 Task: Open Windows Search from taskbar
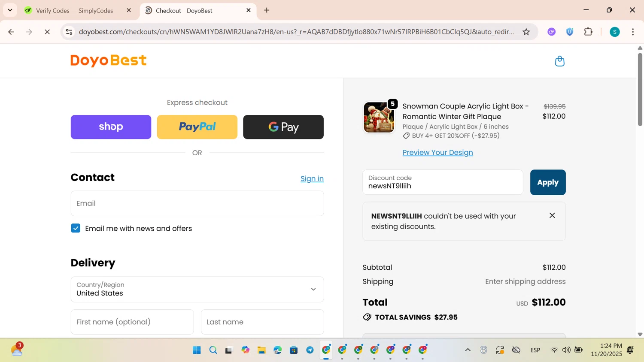coord(213,350)
